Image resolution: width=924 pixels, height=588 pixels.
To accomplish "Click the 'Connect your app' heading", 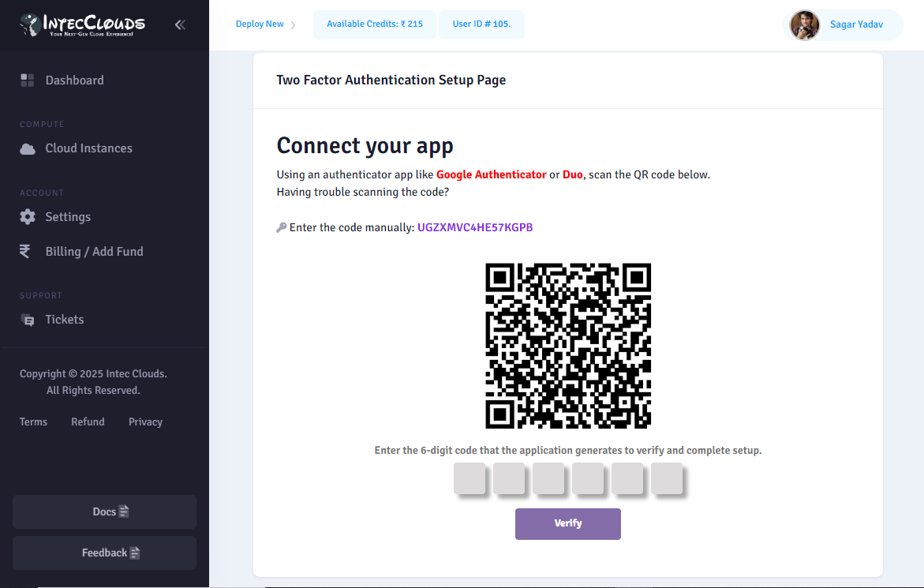I will [365, 145].
